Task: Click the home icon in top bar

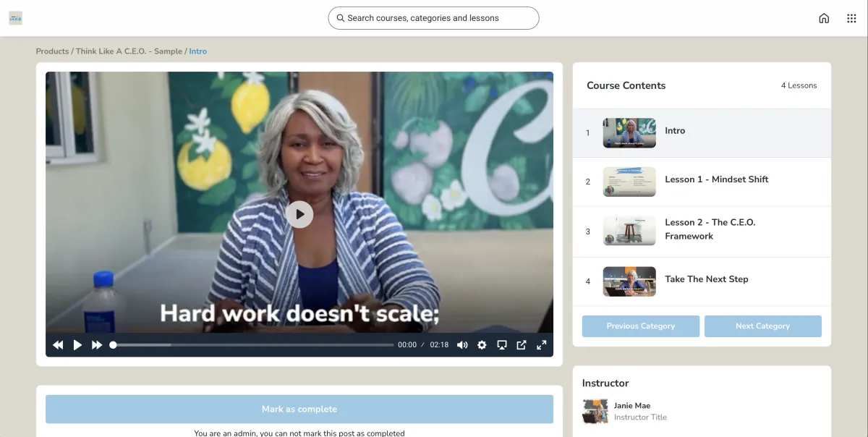Action: coord(824,18)
